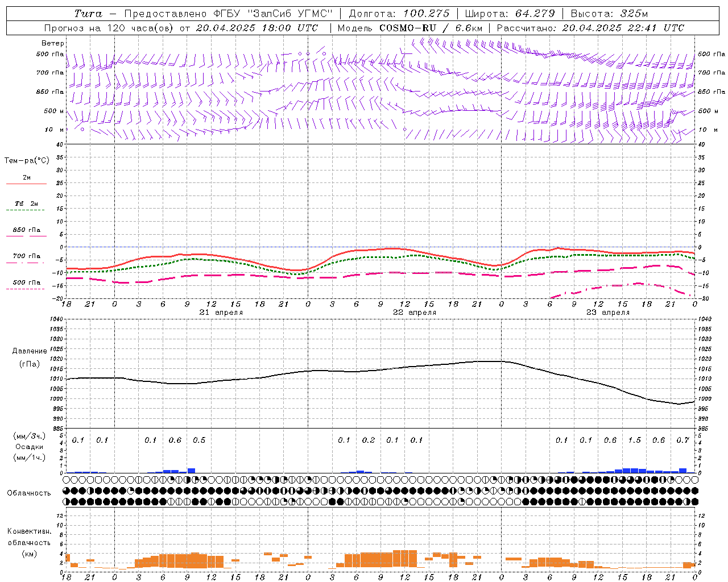Screen dimensions: 728x582
Task: Click the "21 апреля" date label
Action: [x=221, y=313]
